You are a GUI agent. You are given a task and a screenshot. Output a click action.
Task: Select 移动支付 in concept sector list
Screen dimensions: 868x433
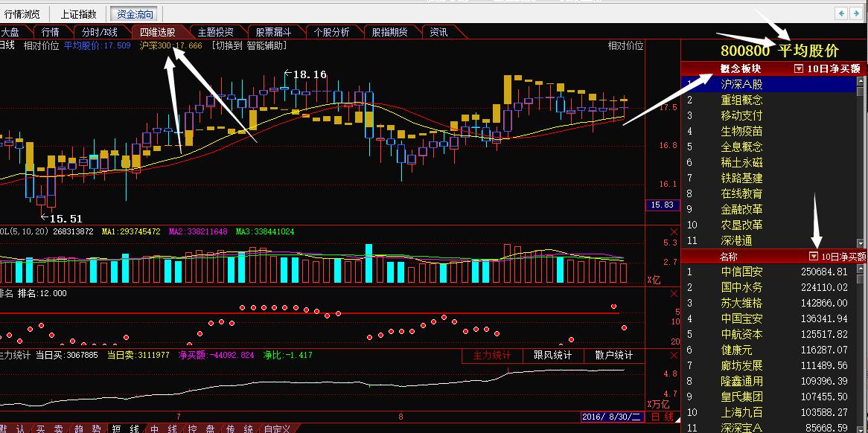[x=741, y=115]
